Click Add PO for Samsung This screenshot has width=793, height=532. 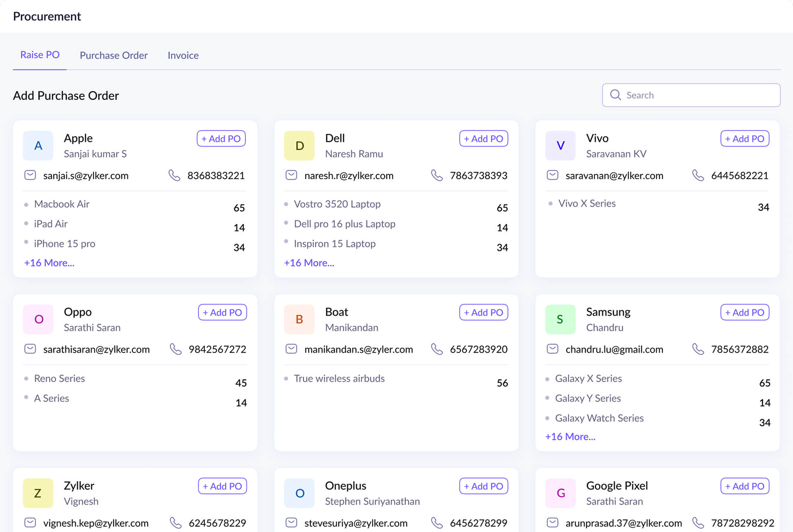pyautogui.click(x=745, y=312)
